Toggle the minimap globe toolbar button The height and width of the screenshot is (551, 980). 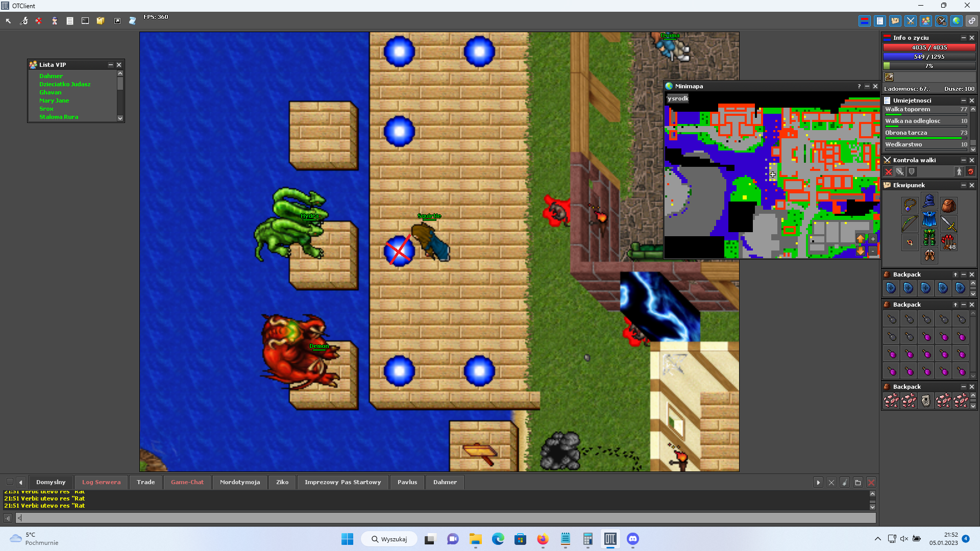point(956,21)
